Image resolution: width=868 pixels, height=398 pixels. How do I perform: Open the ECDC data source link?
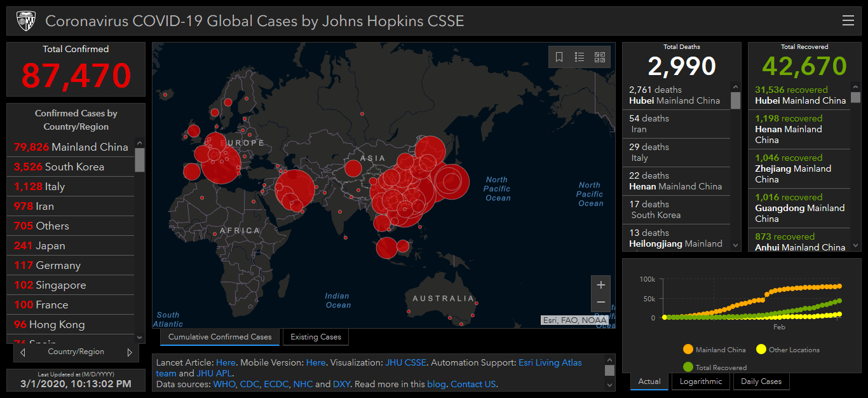click(x=276, y=384)
